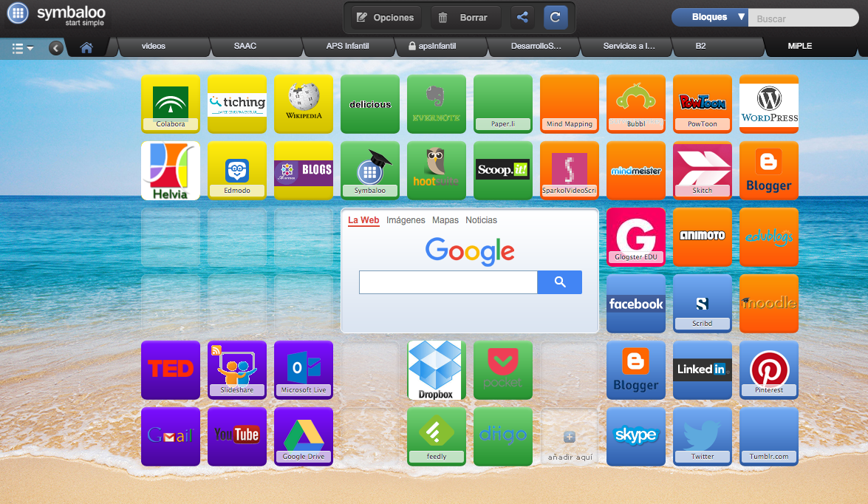Open the Pinterest tile
Image resolution: width=868 pixels, height=504 pixels.
coord(768,370)
